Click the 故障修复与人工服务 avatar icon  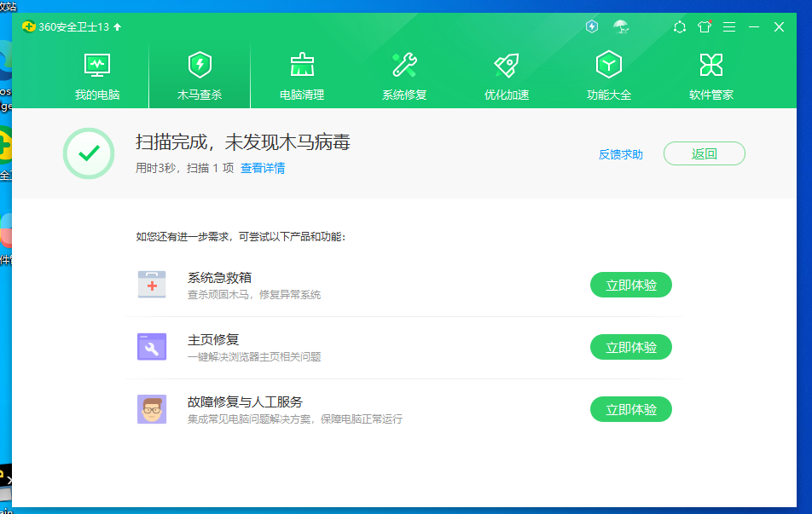pos(152,409)
